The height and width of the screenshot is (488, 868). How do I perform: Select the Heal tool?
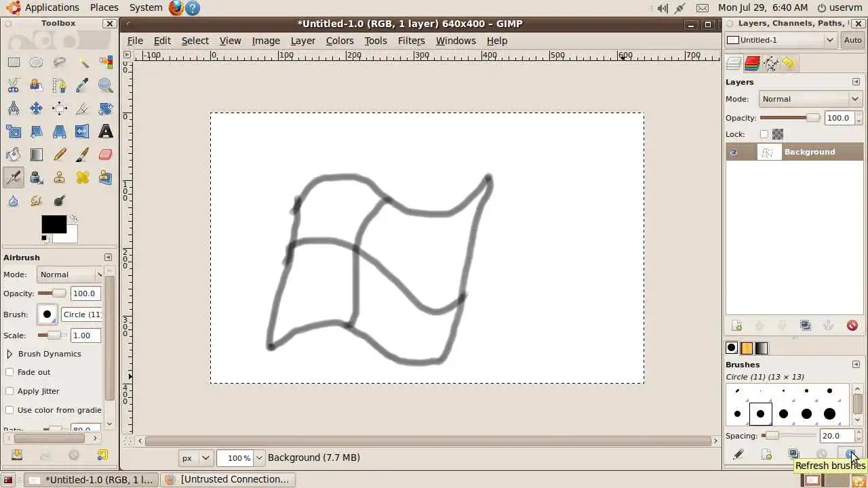[83, 178]
